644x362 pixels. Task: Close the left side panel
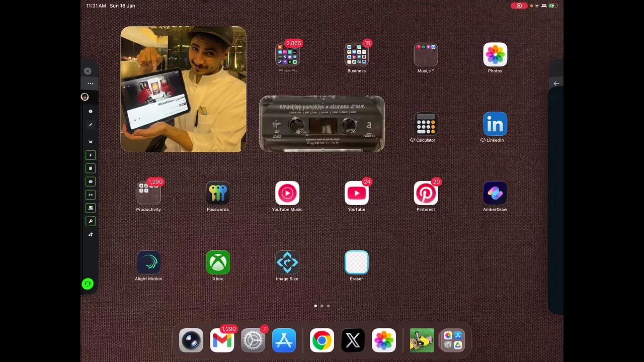(88, 71)
